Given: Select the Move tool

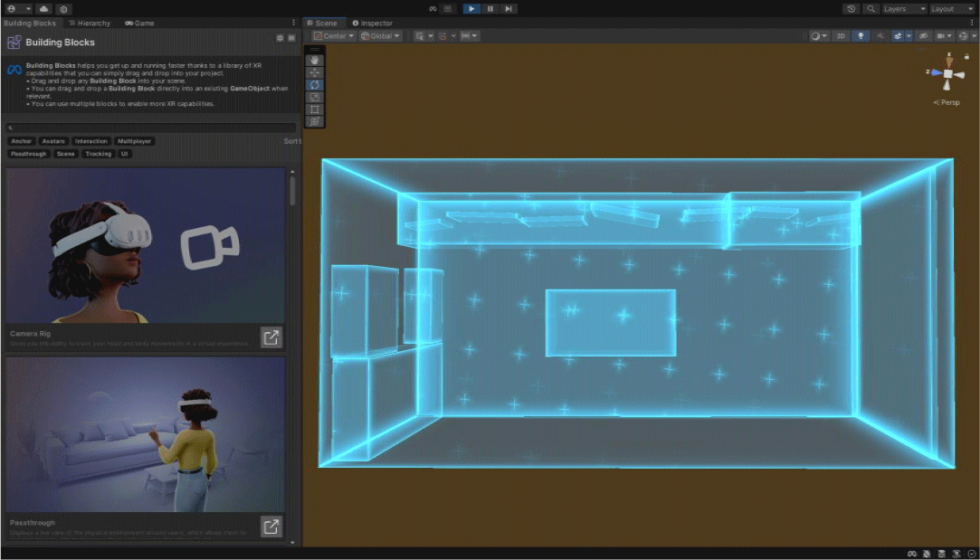Looking at the screenshot, I should coord(314,71).
